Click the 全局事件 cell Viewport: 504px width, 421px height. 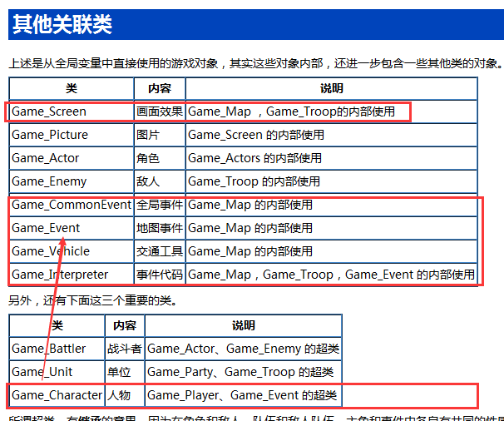click(160, 205)
